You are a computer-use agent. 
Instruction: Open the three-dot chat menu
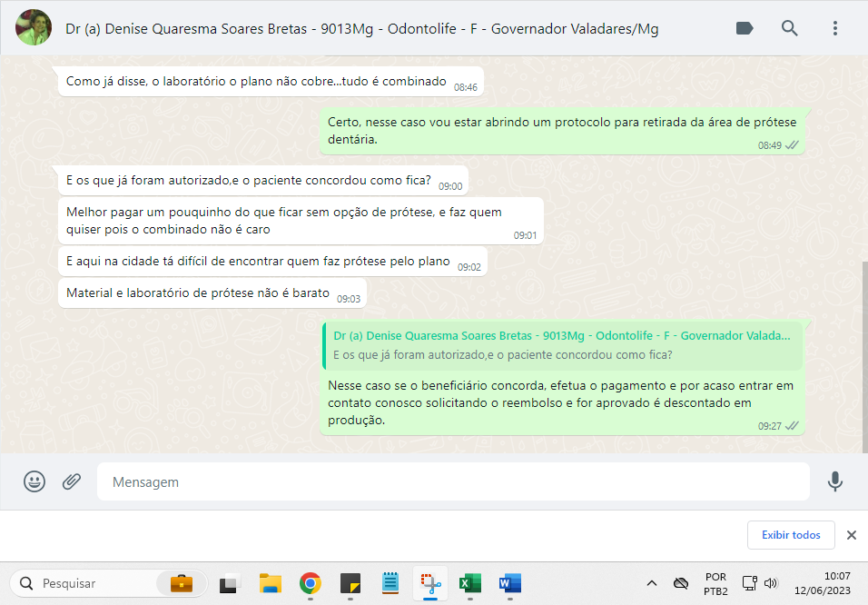(835, 28)
